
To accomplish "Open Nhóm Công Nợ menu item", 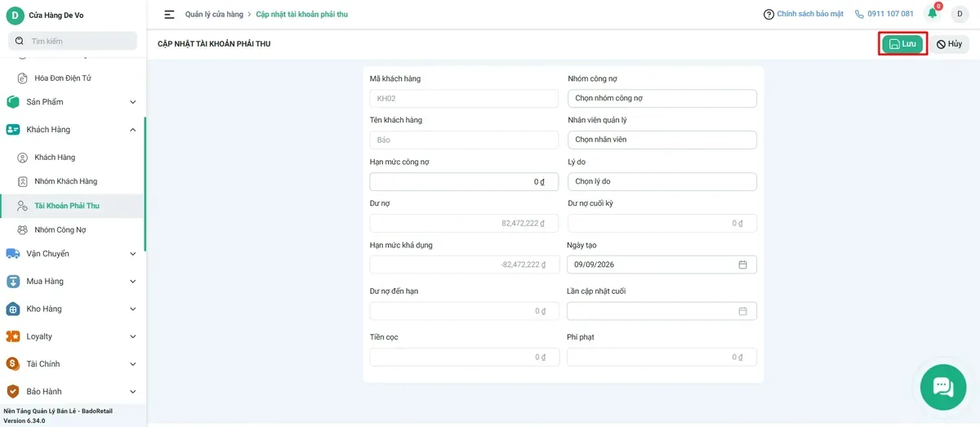I will pos(60,230).
